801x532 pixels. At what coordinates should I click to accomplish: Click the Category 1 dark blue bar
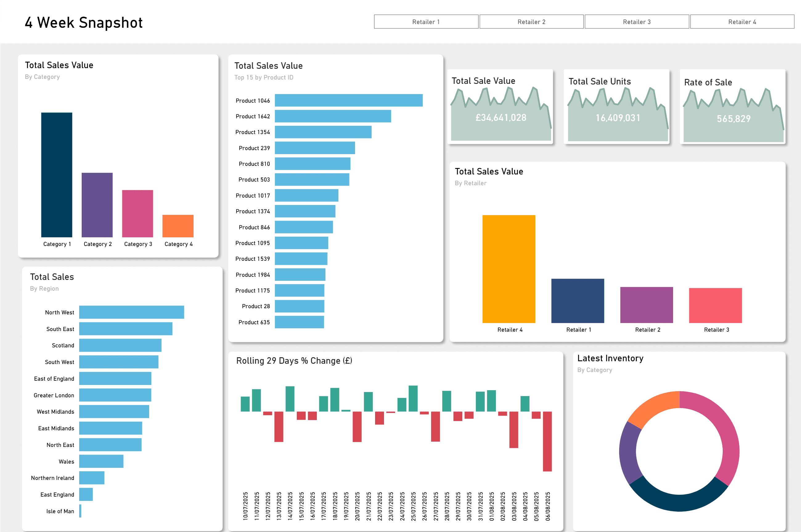(57, 175)
